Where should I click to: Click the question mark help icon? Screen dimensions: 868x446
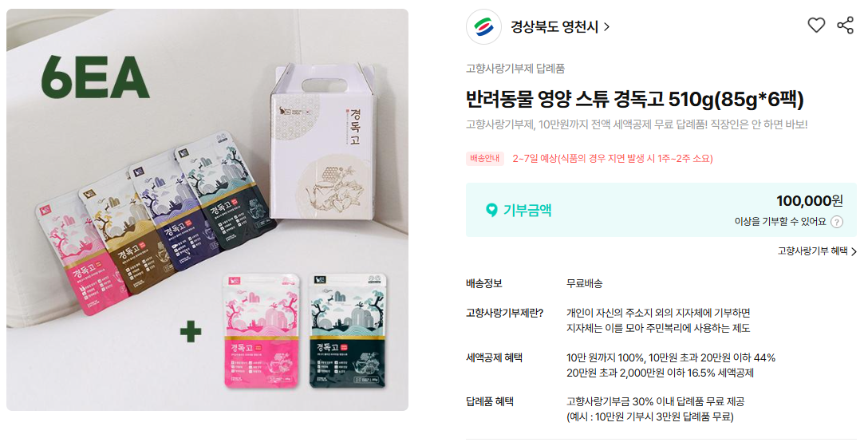point(837,222)
